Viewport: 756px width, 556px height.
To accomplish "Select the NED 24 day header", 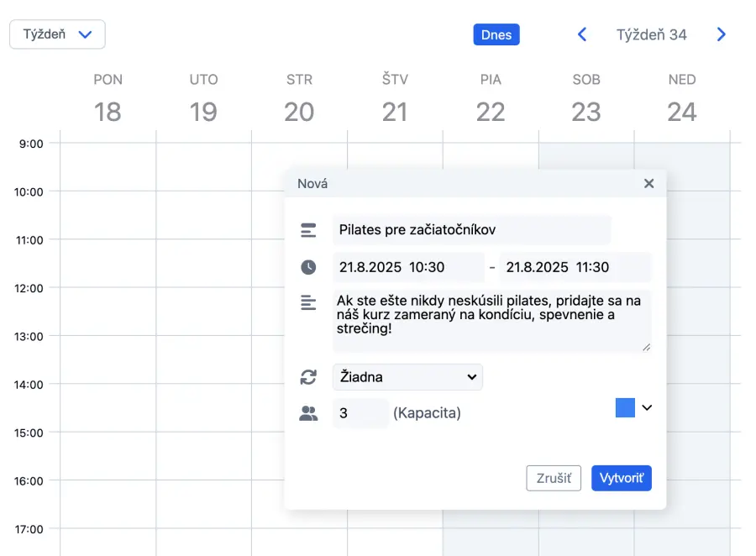I will pos(681,99).
